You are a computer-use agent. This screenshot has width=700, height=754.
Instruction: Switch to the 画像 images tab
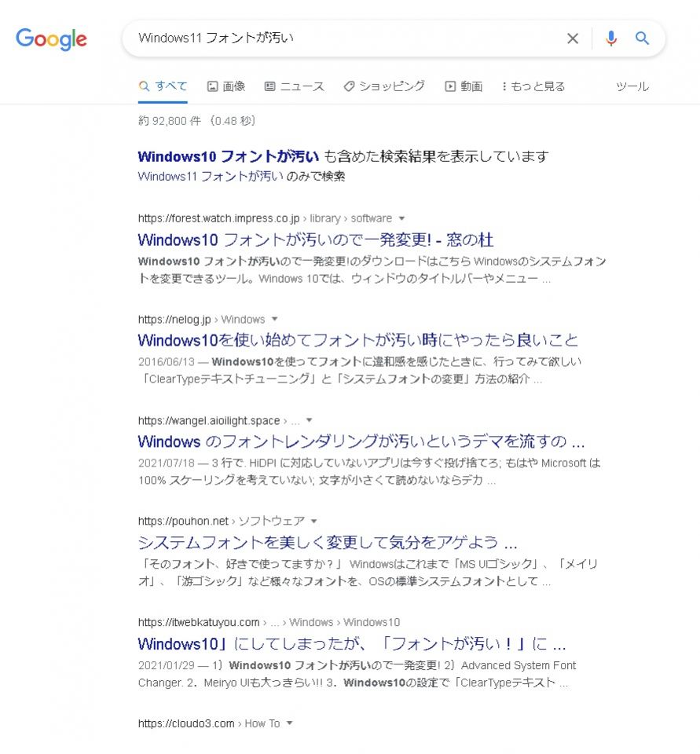pos(226,86)
